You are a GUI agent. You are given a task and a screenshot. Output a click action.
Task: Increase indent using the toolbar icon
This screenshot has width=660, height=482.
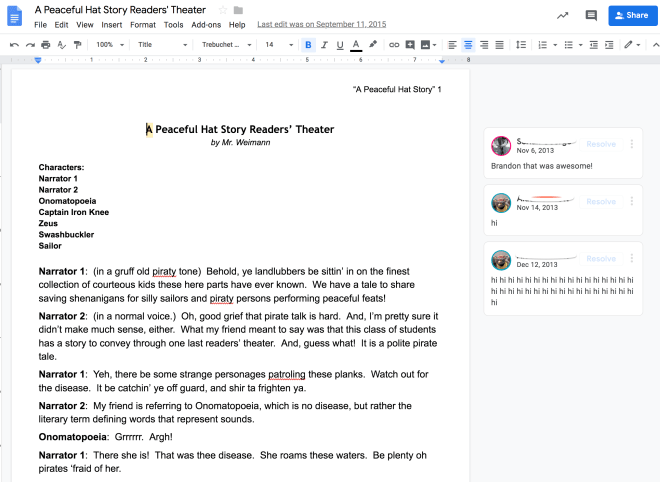click(x=609, y=45)
